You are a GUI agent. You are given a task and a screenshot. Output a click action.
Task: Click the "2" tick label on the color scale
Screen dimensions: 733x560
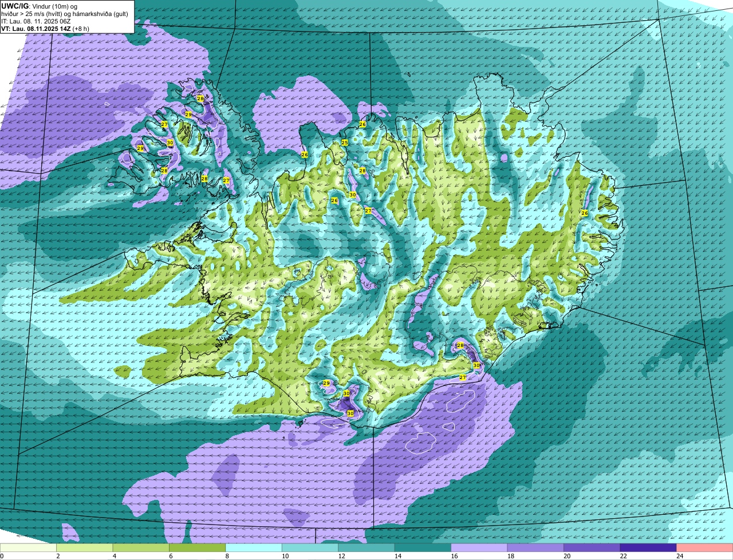58,555
